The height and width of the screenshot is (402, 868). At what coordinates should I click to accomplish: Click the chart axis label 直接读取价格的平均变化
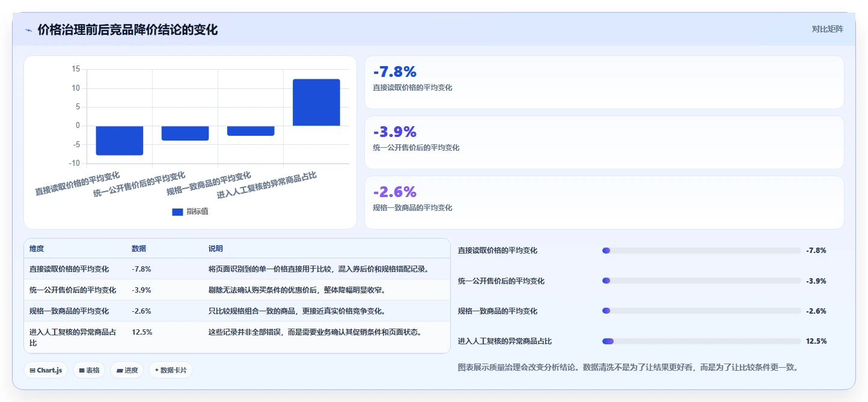[78, 183]
